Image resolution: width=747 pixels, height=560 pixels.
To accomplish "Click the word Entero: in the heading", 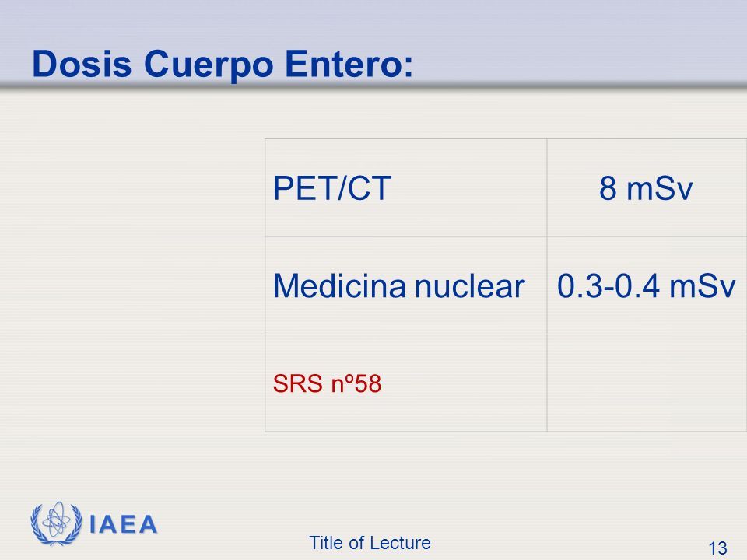I will (x=349, y=64).
